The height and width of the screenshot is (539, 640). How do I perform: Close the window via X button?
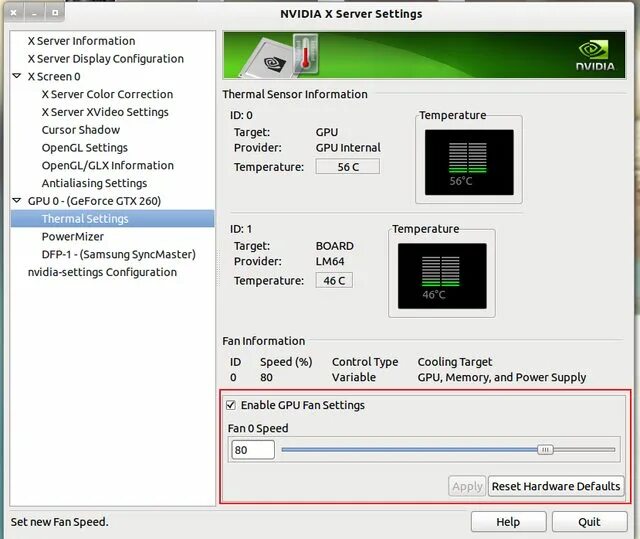14,13
